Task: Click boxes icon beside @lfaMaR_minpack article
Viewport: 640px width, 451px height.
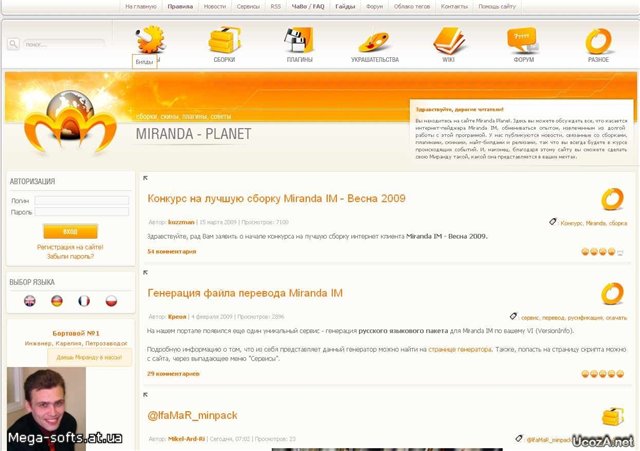Action: [612, 416]
